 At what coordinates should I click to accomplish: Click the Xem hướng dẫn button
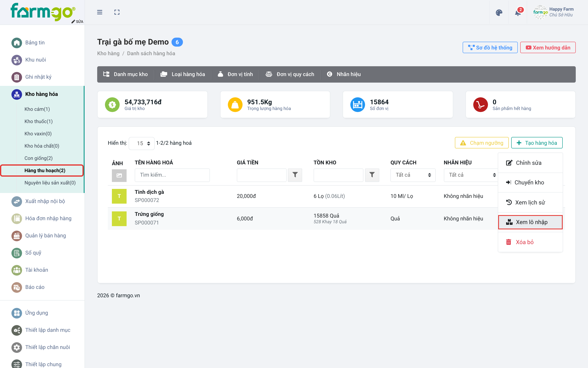point(548,48)
